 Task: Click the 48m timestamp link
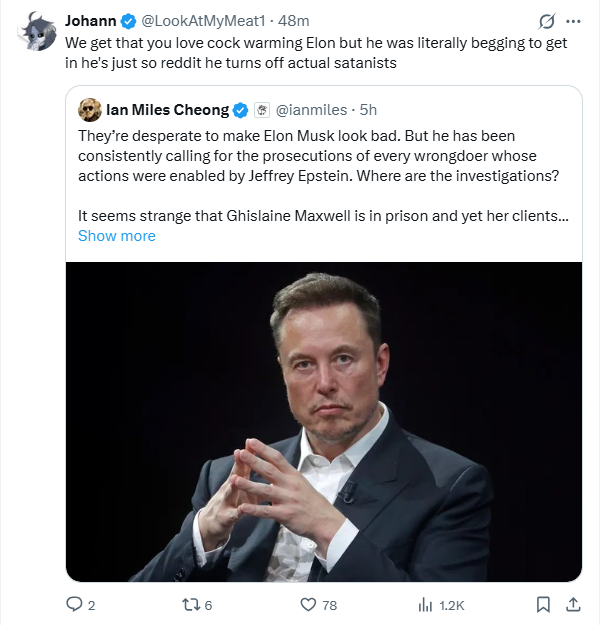coord(294,21)
